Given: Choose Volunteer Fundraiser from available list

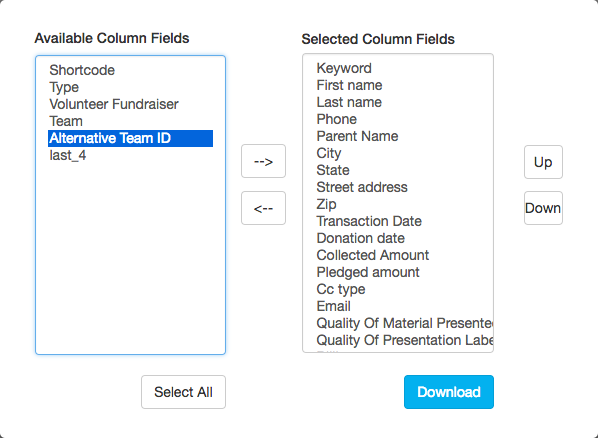Looking at the screenshot, I should coord(130,104).
